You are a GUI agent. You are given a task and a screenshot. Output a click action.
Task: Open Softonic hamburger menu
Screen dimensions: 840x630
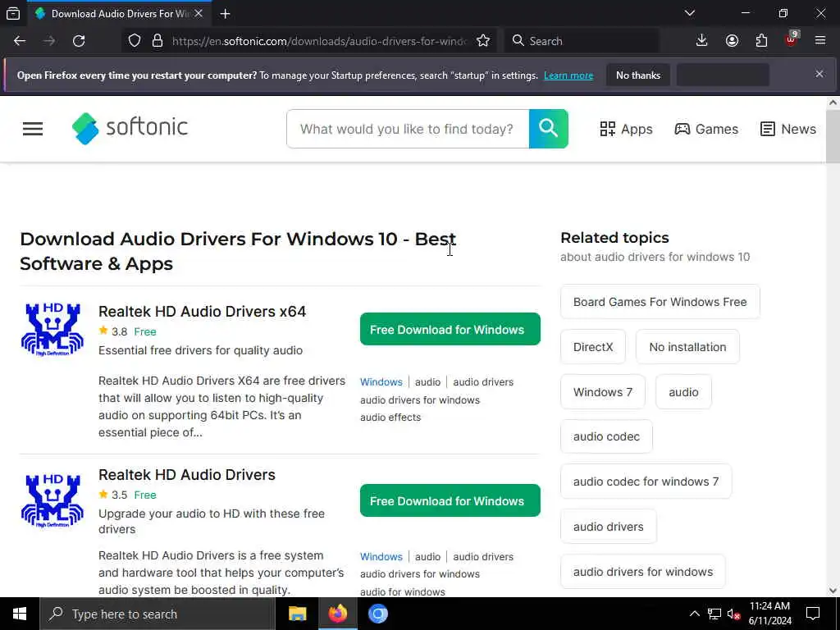[33, 129]
